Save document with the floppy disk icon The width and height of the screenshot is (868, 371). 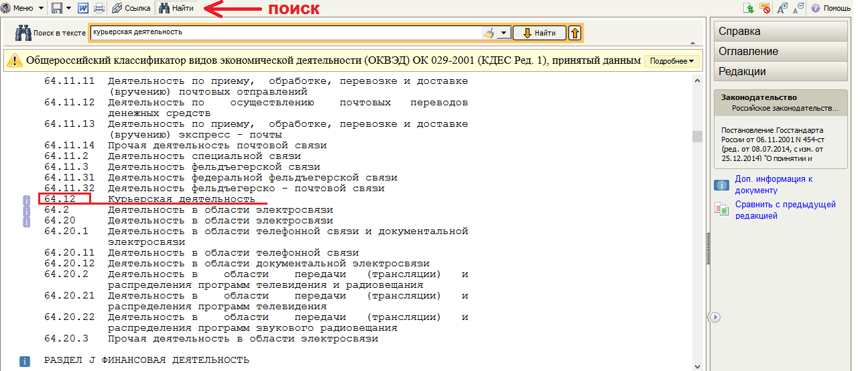pos(57,8)
